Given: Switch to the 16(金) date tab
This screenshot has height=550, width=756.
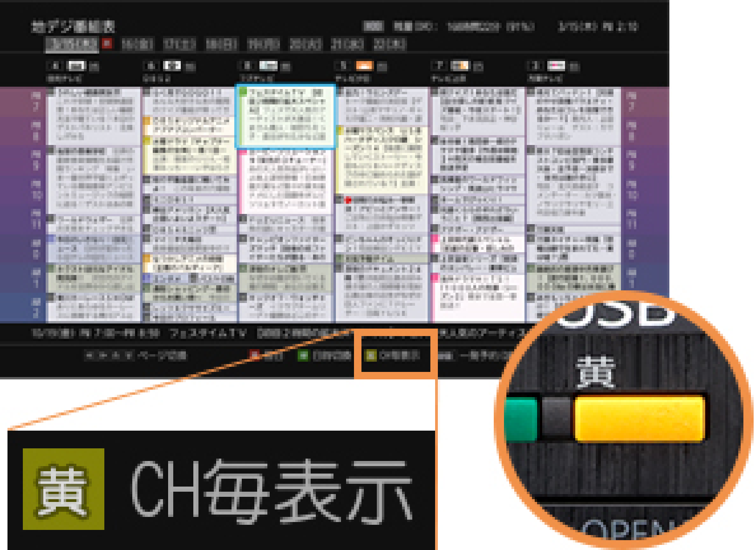Looking at the screenshot, I should [x=137, y=44].
